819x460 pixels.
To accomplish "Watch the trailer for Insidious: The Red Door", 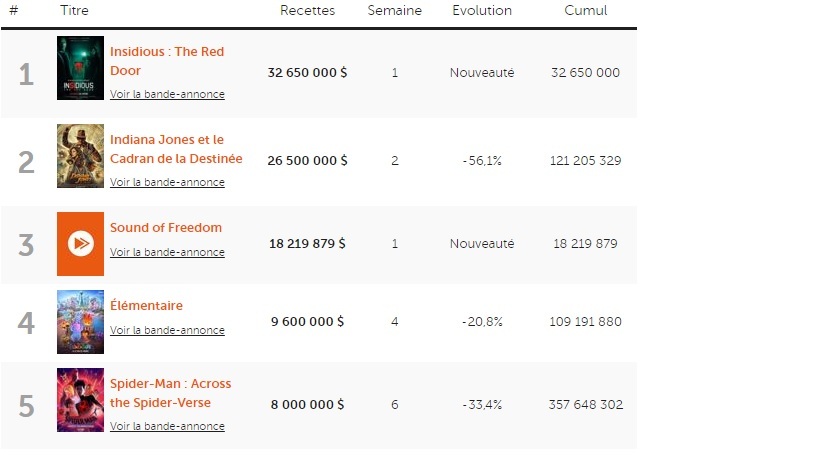I will tap(167, 95).
